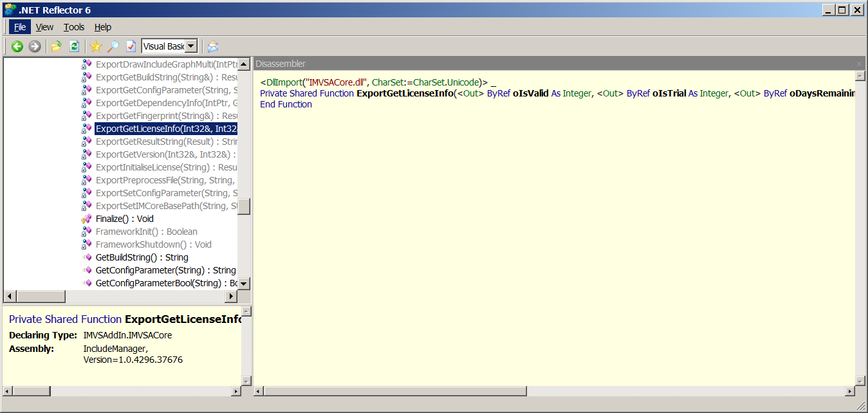This screenshot has width=868, height=413.
Task: Click the tree pane horizontal scroll thumb
Action: pyautogui.click(x=40, y=296)
